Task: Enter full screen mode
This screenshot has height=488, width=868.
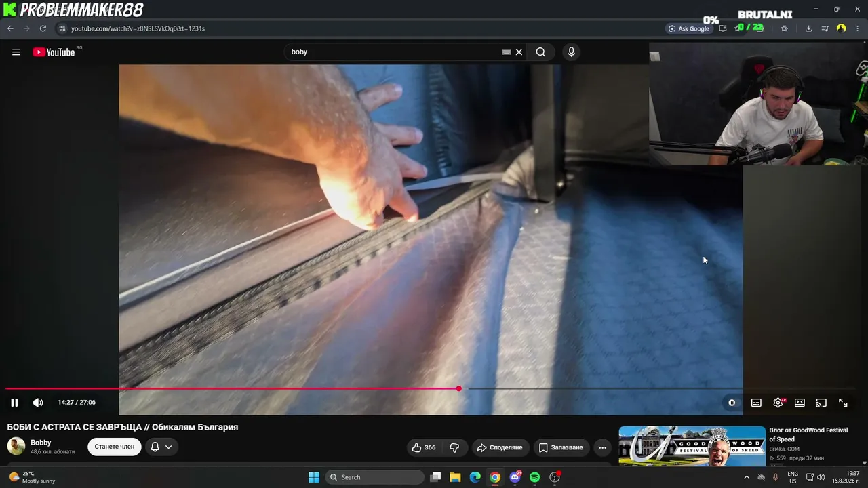Action: click(x=843, y=403)
